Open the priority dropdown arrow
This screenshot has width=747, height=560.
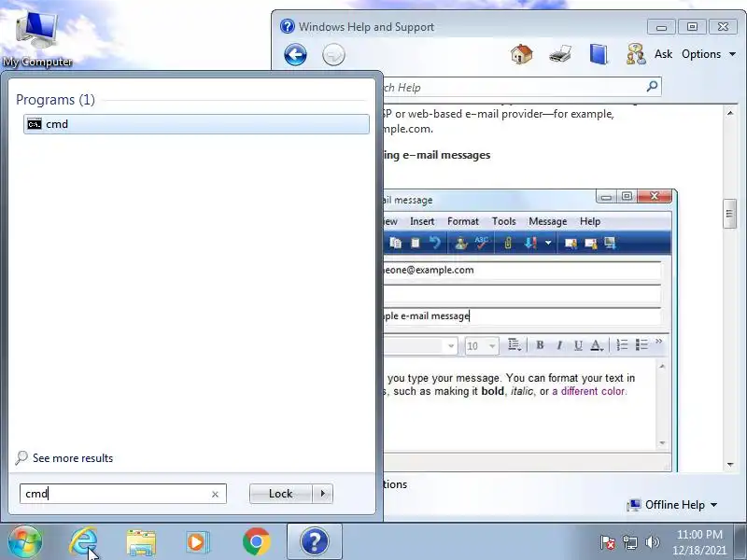[548, 243]
